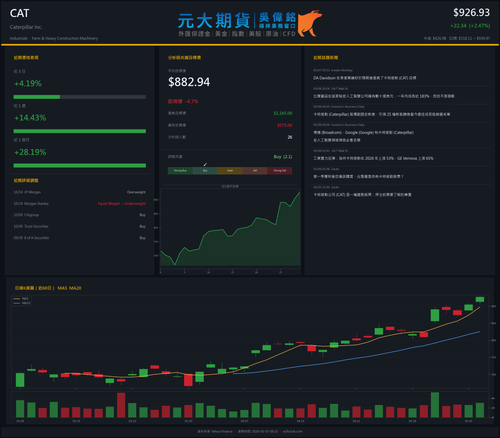The width and height of the screenshot is (500, 438).
Task: Click the tallest red volume bar
Action: click(x=121, y=405)
